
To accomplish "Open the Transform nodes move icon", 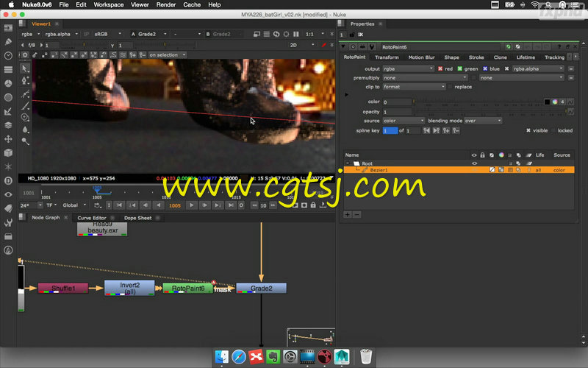I will (x=8, y=139).
